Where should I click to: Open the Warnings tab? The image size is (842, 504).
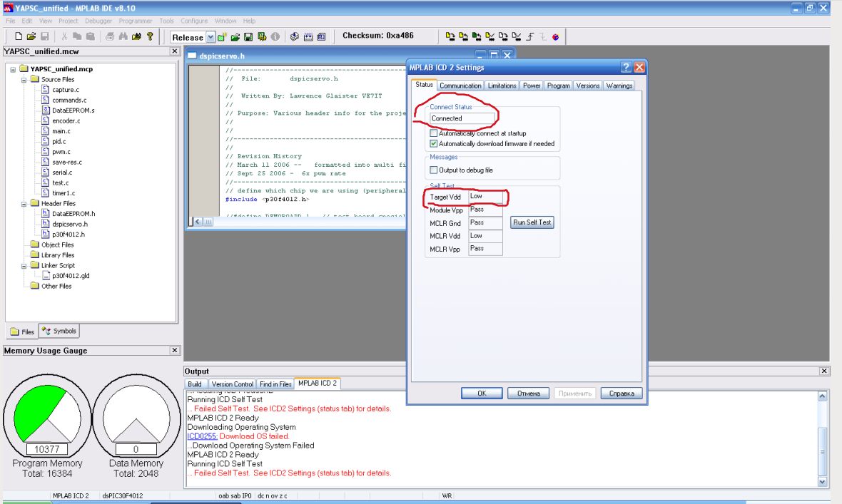pyautogui.click(x=619, y=86)
